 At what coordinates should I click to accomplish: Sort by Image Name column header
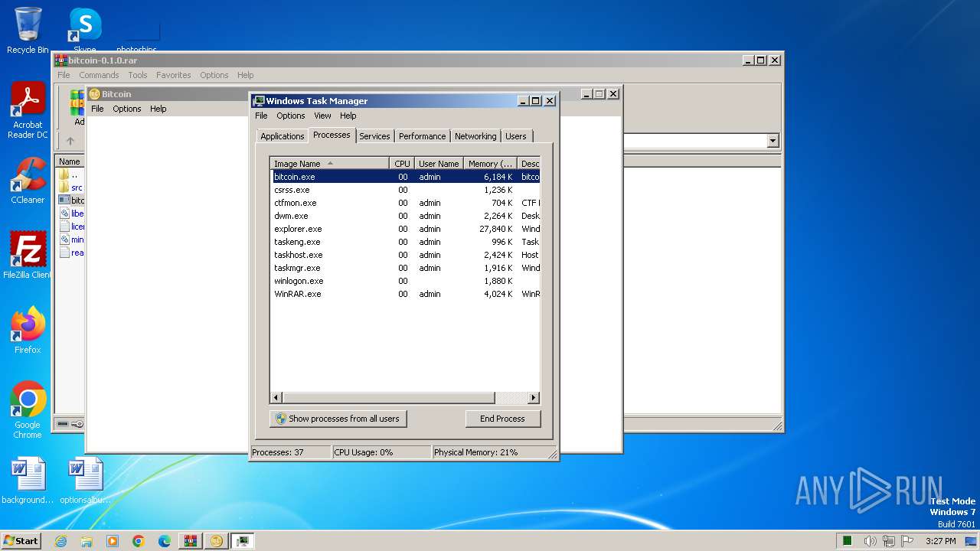tap(330, 164)
